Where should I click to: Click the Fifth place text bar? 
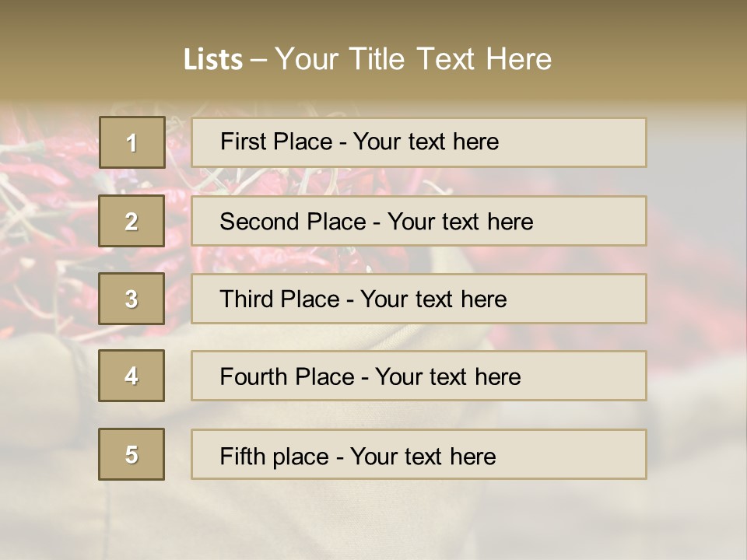coord(419,454)
